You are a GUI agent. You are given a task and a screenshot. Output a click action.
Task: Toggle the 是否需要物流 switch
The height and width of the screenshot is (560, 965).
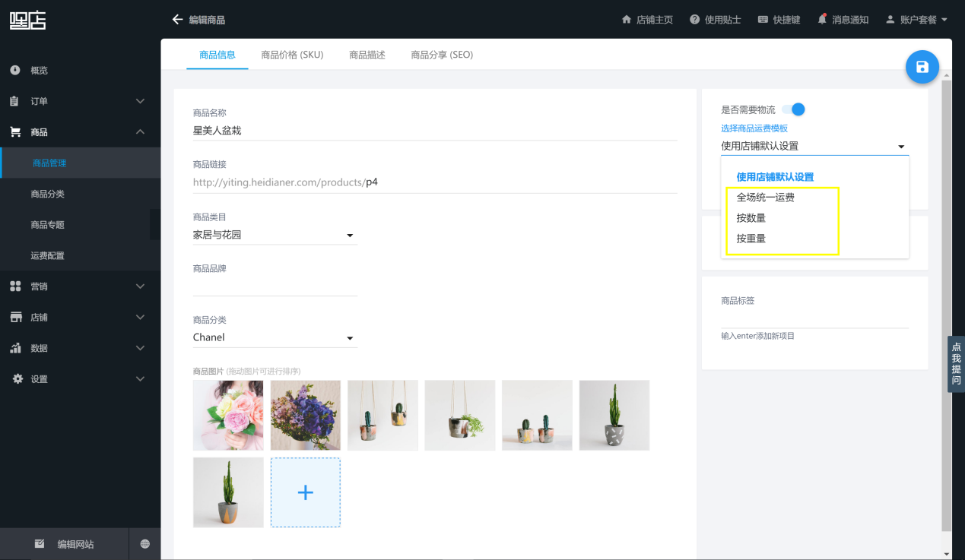pos(793,109)
